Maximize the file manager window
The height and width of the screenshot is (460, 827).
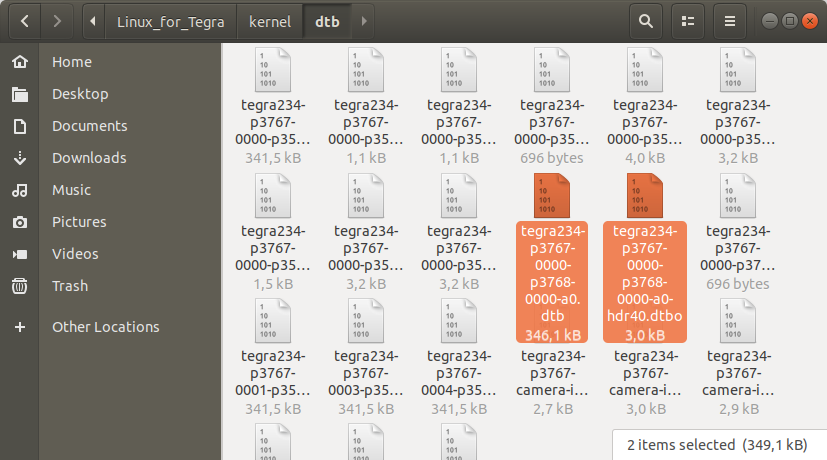point(790,21)
